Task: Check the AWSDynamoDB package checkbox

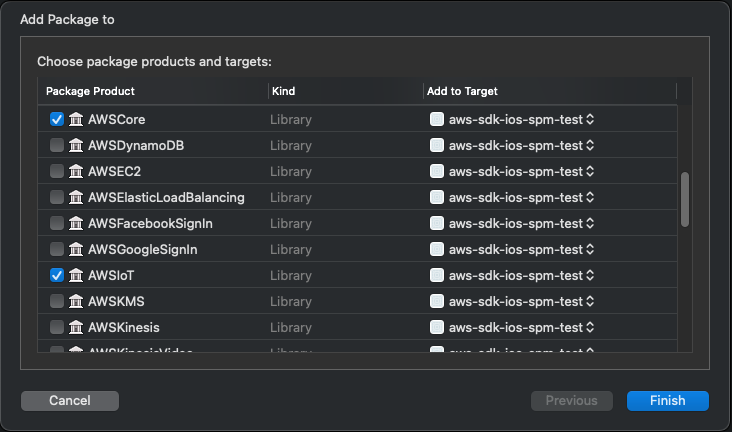Action: point(57,145)
